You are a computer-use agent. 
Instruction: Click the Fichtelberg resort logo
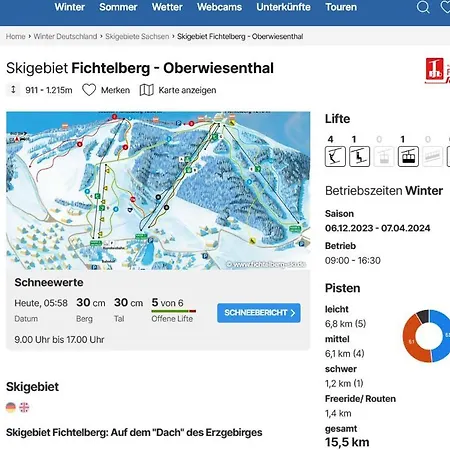click(x=437, y=71)
